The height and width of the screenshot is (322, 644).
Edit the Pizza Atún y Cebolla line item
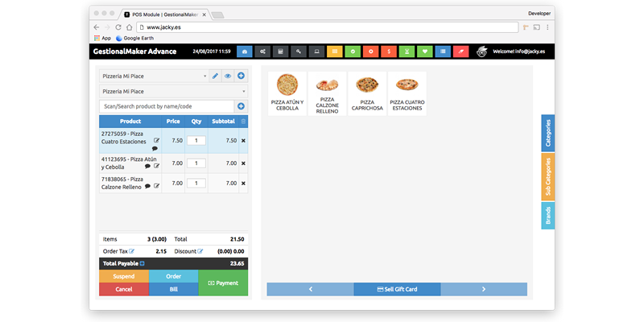pyautogui.click(x=156, y=166)
